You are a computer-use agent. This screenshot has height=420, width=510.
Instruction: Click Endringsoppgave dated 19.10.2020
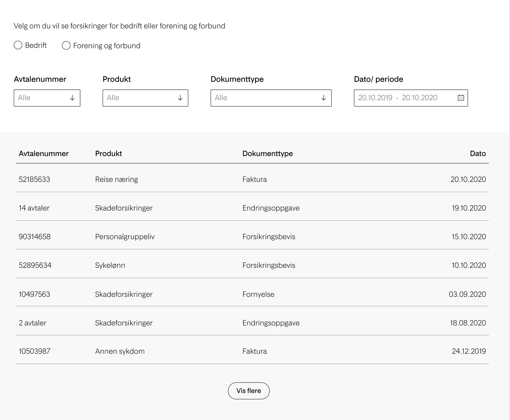click(x=271, y=208)
